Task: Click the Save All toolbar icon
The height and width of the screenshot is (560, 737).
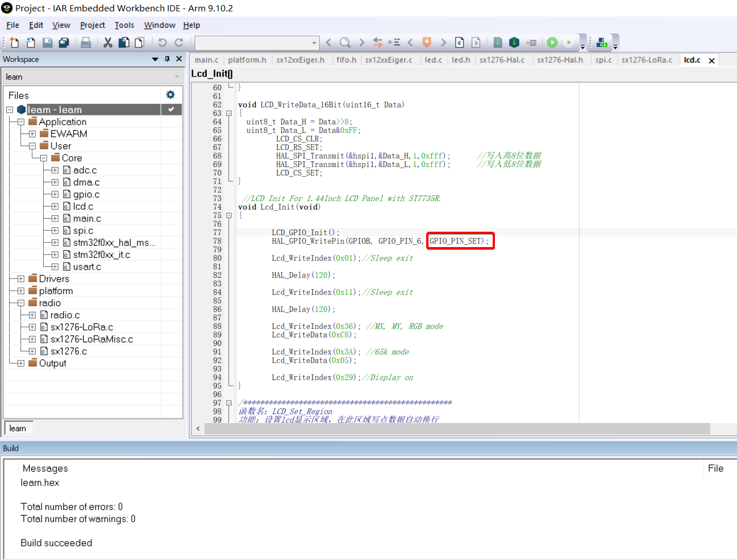Action: coord(64,43)
